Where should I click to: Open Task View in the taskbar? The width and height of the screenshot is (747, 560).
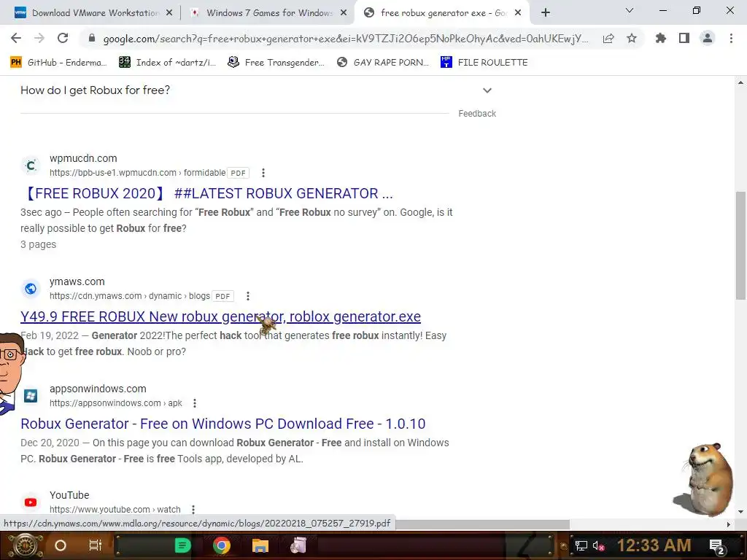tap(96, 545)
